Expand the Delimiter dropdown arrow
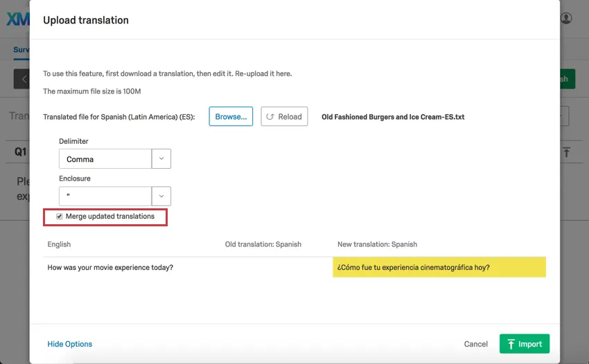 coord(161,159)
